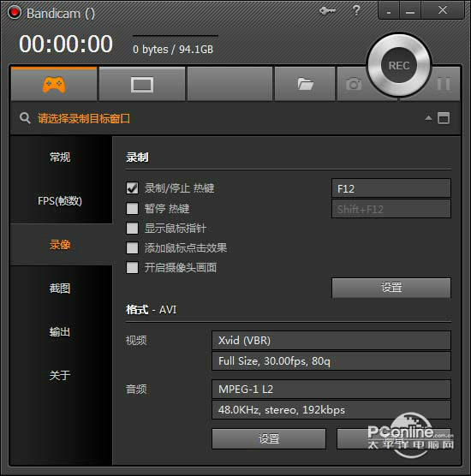The image size is (471, 476).
Task: Open the 输出 output tab
Action: 60,331
